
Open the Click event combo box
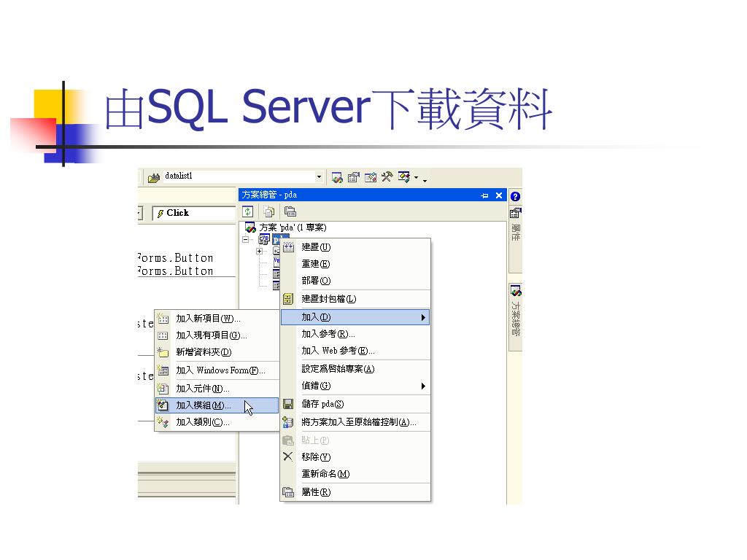point(194,213)
